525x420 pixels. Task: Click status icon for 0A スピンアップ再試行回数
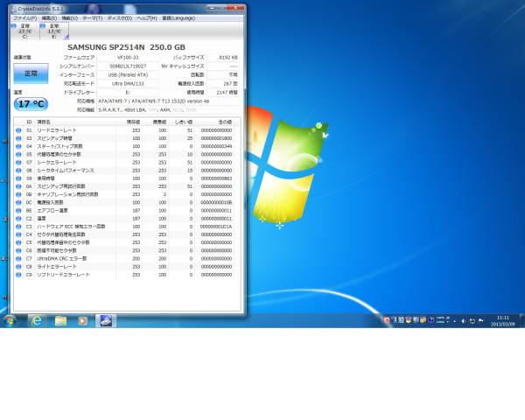pyautogui.click(x=18, y=186)
